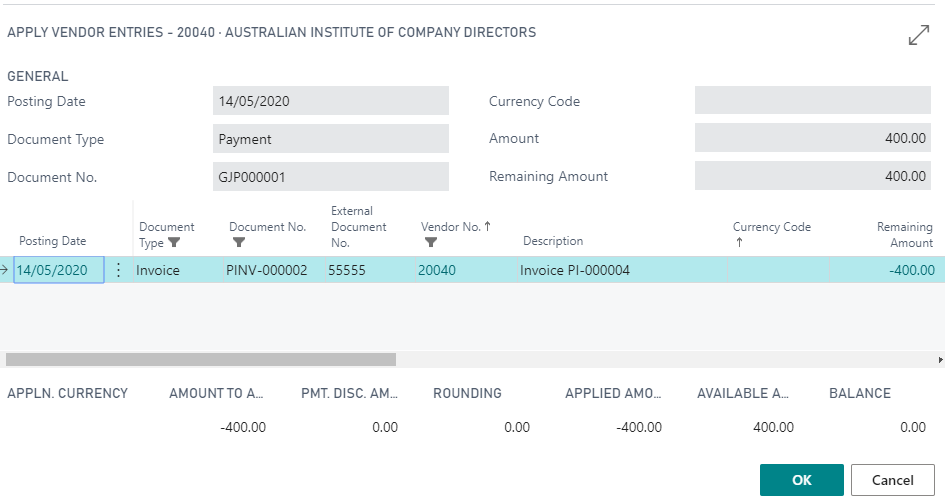Viewport: 945px width, 500px height.
Task: Click the Document No. field GJP000001
Action: click(x=330, y=177)
